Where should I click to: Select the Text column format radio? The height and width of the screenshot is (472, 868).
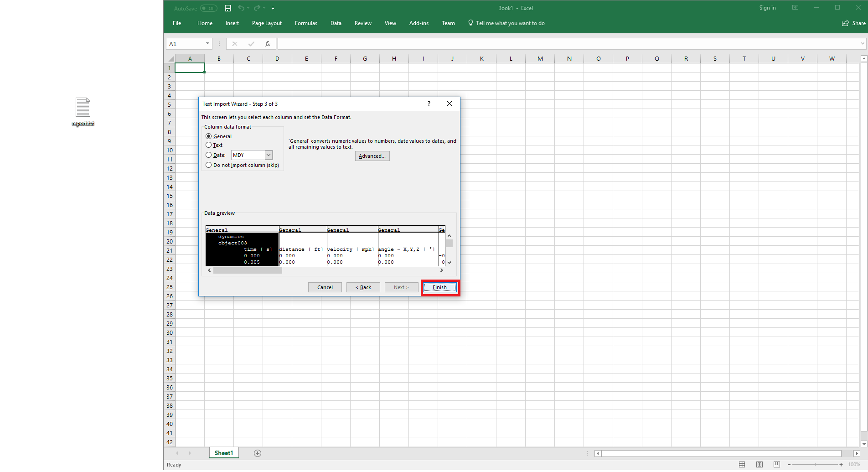pyautogui.click(x=208, y=145)
